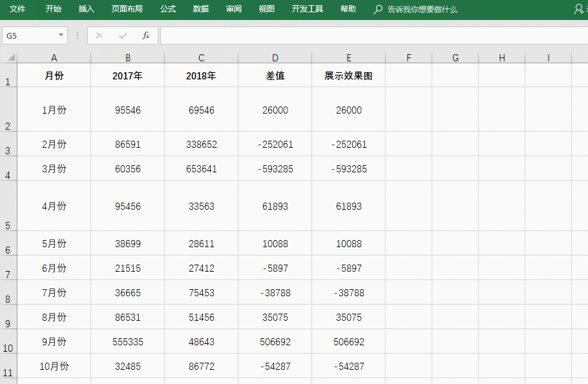Screen dimensions: 588x384
Task: Select the 审阅 ribbon tab
Action: [x=234, y=10]
